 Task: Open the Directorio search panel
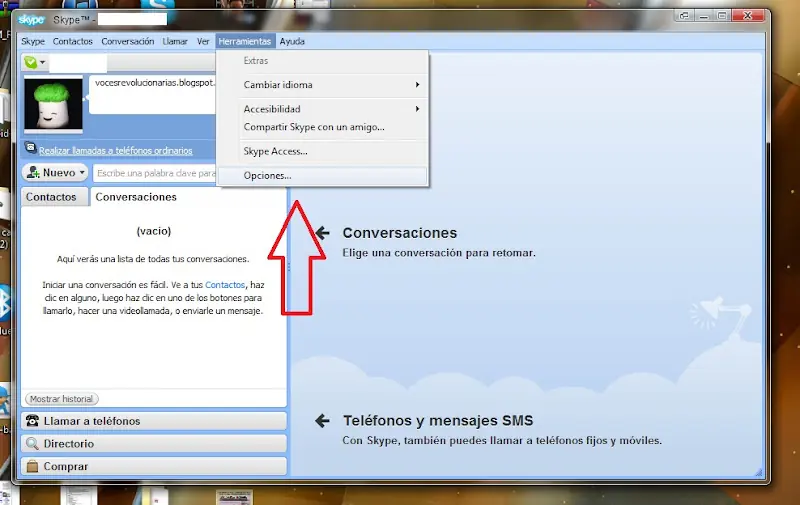[154, 444]
